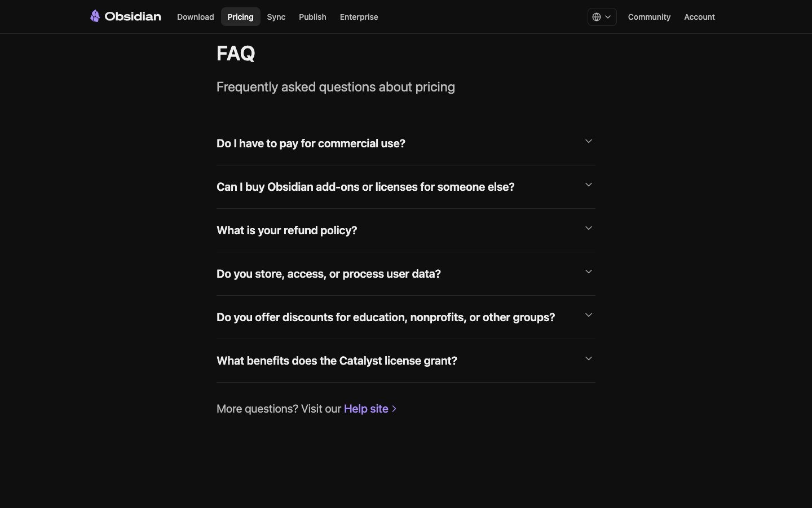This screenshot has width=812, height=508.
Task: Expand "Do I have to pay for commercial use?"
Action: [311, 143]
